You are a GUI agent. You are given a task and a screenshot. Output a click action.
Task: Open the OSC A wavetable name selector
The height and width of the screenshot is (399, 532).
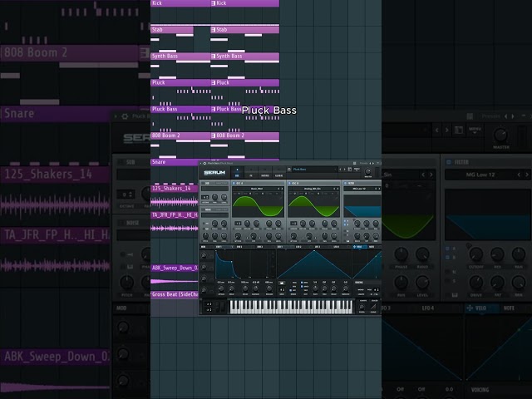tap(257, 189)
